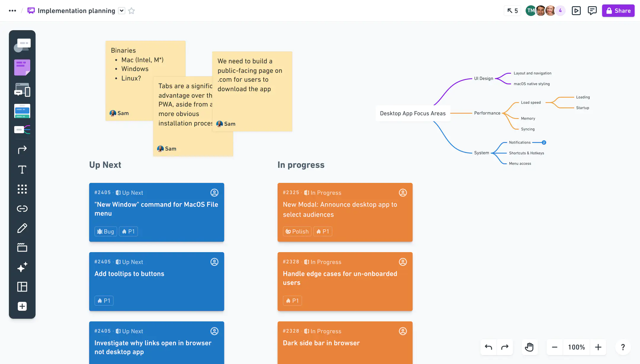This screenshot has height=364, width=640.
Task: Open the AI sparkle tool
Action: (x=22, y=267)
